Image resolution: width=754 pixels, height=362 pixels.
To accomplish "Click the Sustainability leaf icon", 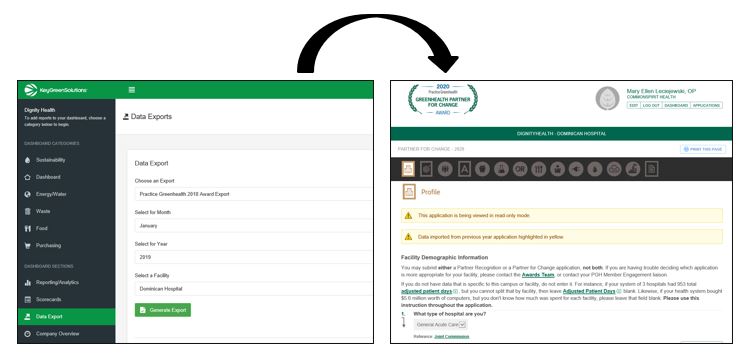I will (x=28, y=160).
